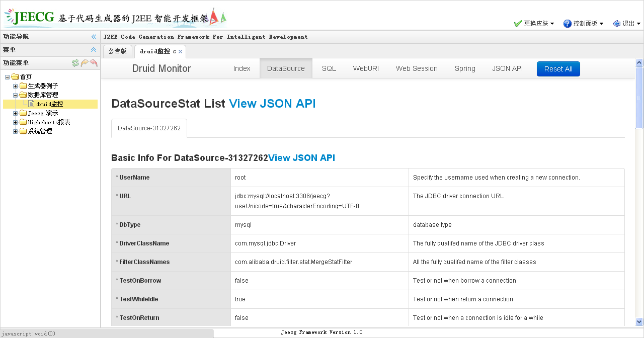The width and height of the screenshot is (644, 338).
Task: Expand the 系统管理 tree folder
Action: click(x=16, y=131)
